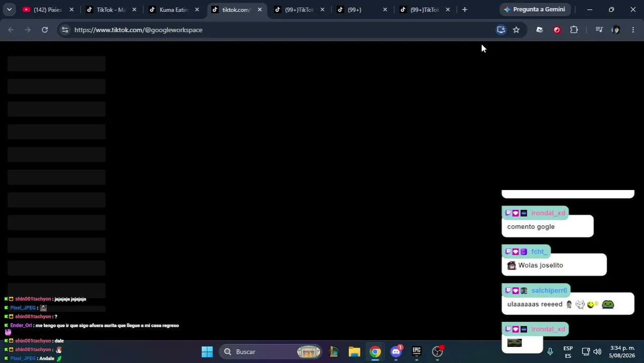This screenshot has height=363, width=644.
Task: Open the Roblox-style extension icon
Action: (540, 30)
